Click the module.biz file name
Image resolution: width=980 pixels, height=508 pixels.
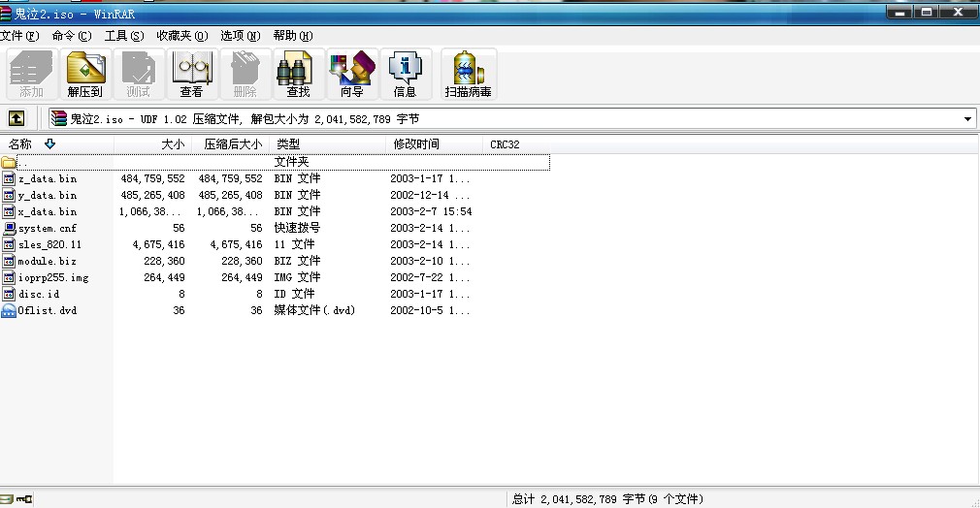click(48, 261)
